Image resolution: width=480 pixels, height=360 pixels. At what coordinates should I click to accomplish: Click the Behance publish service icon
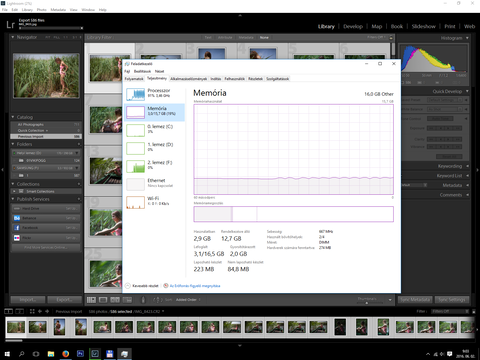[17, 218]
